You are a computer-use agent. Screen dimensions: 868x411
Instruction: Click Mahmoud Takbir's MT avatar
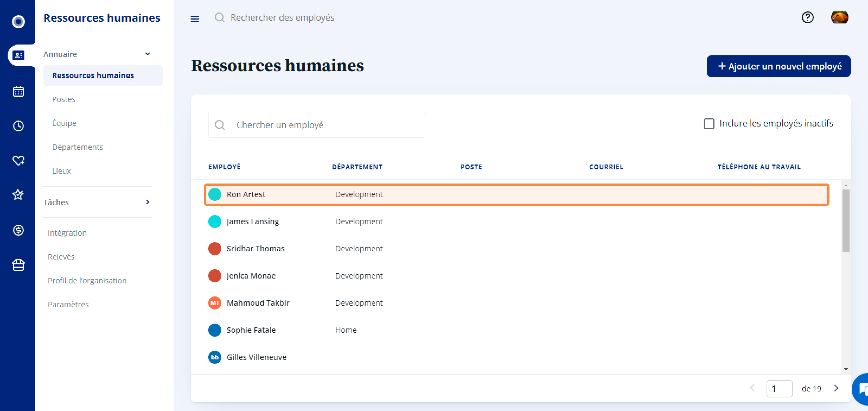[215, 303]
